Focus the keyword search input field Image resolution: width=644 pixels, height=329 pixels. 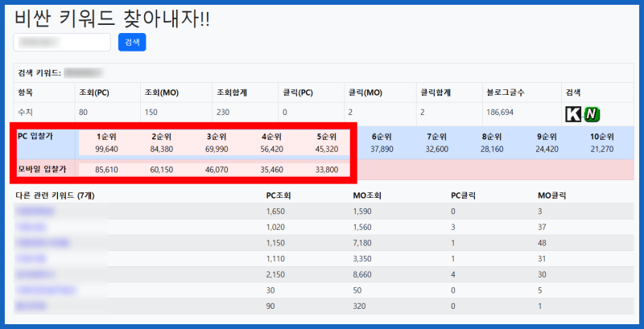click(x=62, y=43)
